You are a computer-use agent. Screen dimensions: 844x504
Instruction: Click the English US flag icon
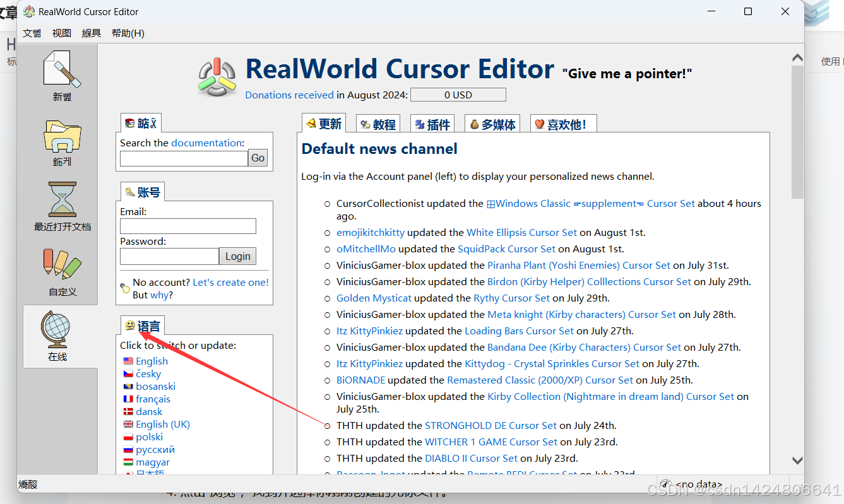point(128,361)
